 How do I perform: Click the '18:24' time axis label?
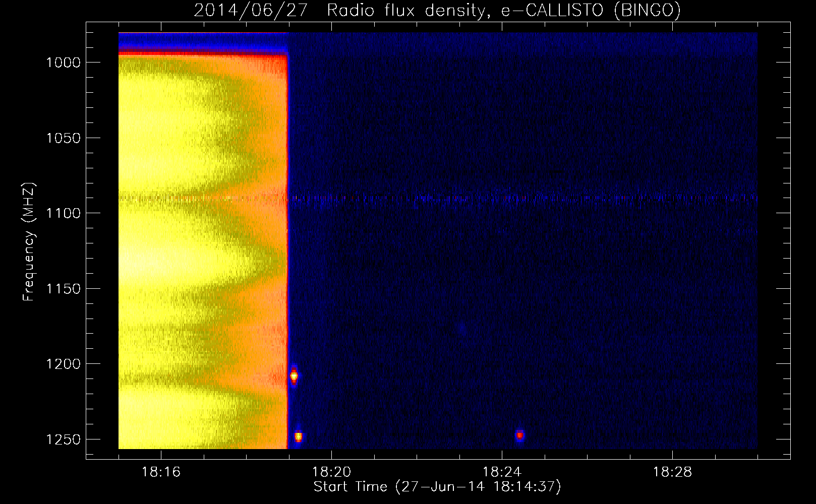(x=502, y=472)
